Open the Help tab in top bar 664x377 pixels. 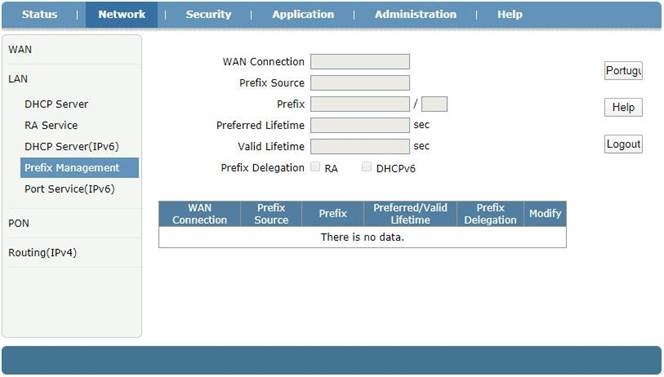tap(509, 14)
